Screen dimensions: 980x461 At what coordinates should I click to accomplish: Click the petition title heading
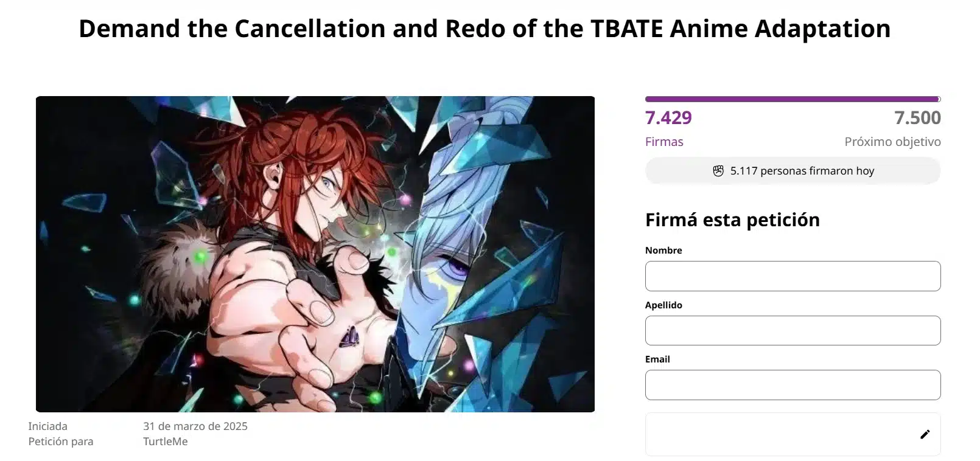485,29
